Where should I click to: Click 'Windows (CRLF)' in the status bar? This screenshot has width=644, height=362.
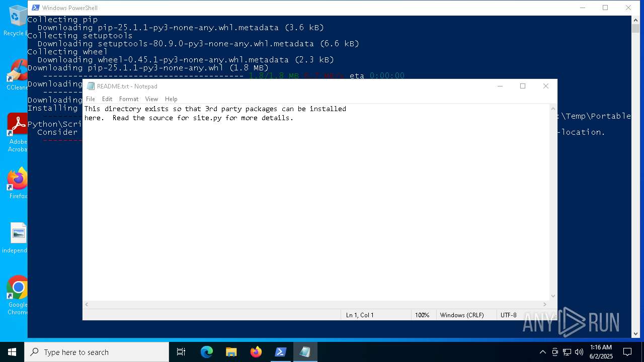(x=462, y=315)
